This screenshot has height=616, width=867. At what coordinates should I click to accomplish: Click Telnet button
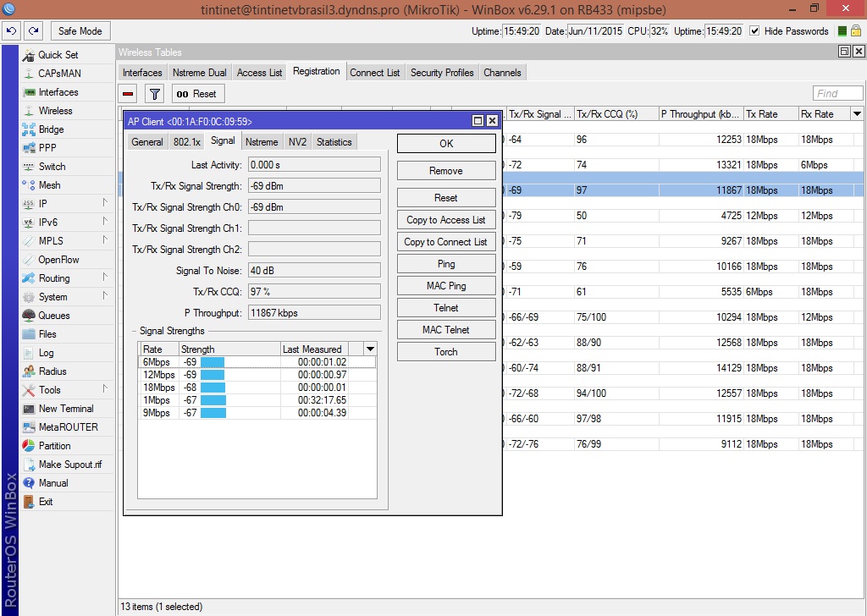446,308
